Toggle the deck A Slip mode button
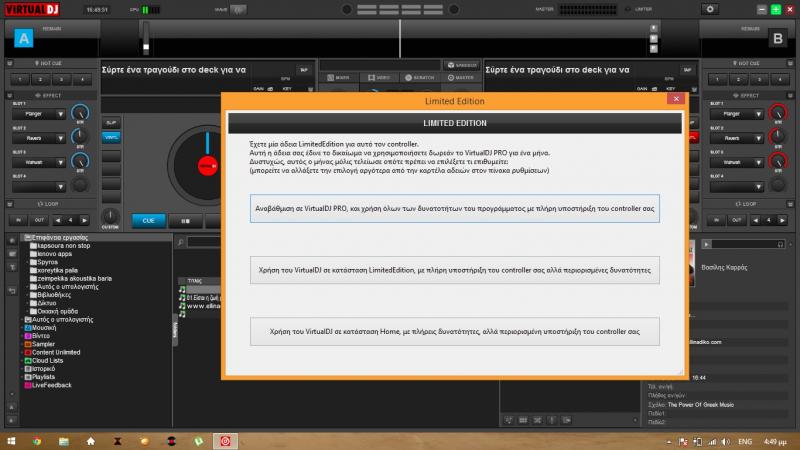This screenshot has height=450, width=800. coord(111,123)
